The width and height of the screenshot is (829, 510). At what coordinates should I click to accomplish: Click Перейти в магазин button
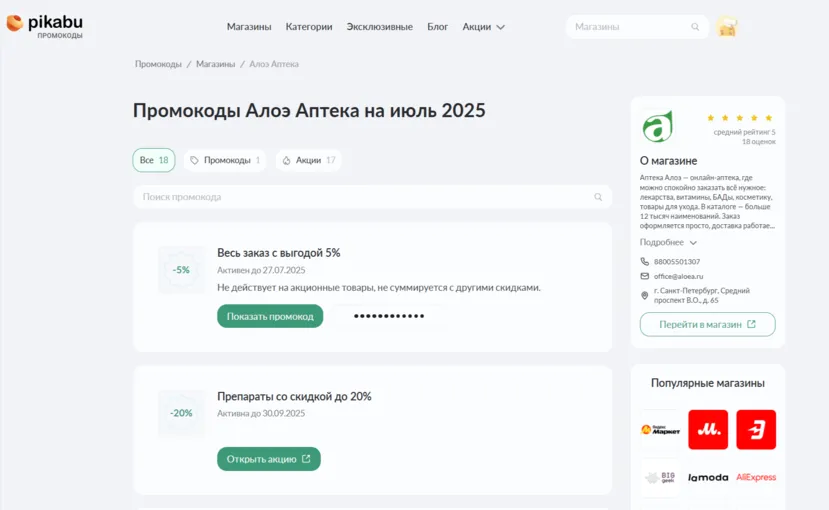coord(707,324)
